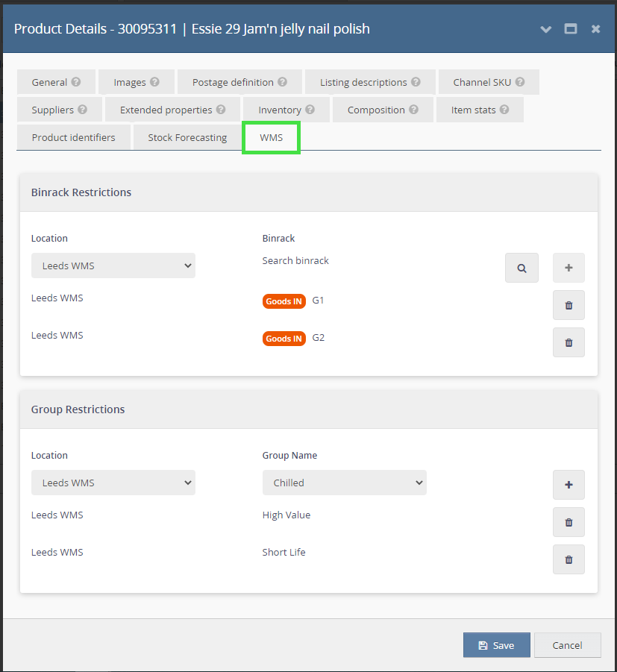The width and height of the screenshot is (617, 672).
Task: Click the binrack search magnifier button
Action: pos(522,268)
